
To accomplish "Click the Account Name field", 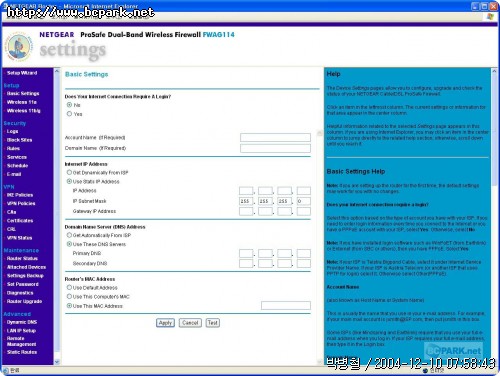I will (x=275, y=137).
